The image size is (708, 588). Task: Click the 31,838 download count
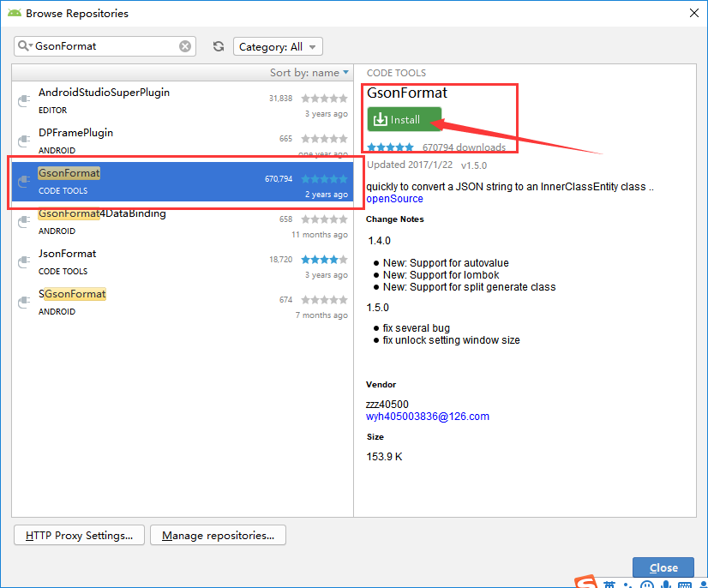point(280,98)
